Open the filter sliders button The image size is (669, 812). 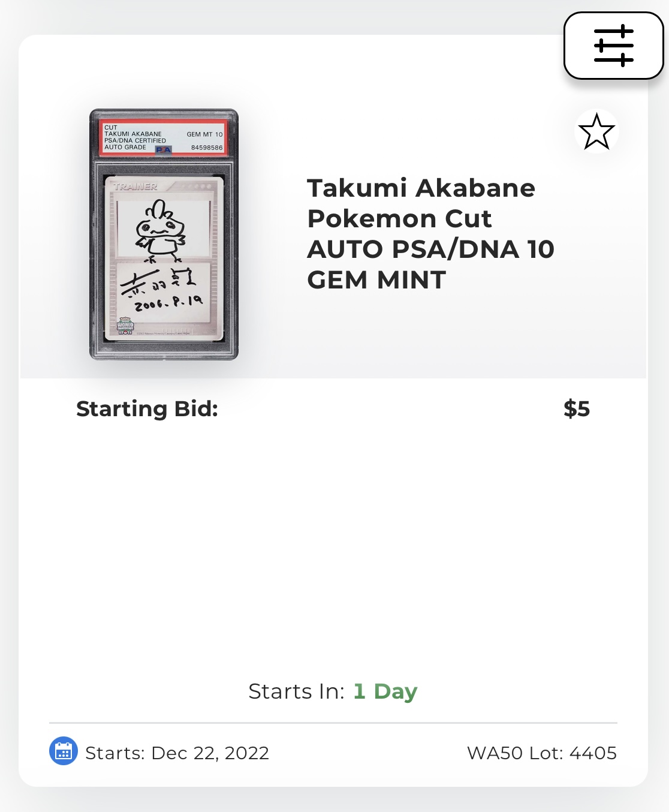pyautogui.click(x=613, y=46)
